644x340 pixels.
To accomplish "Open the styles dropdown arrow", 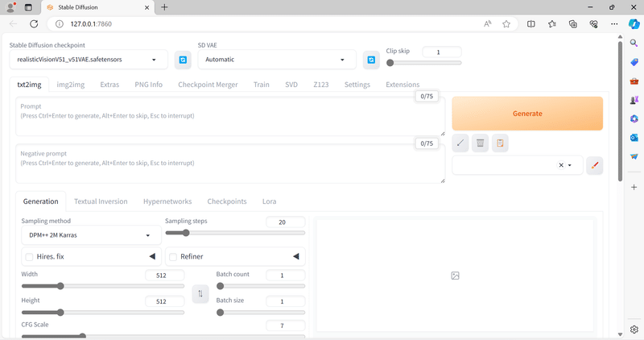I will click(x=570, y=165).
